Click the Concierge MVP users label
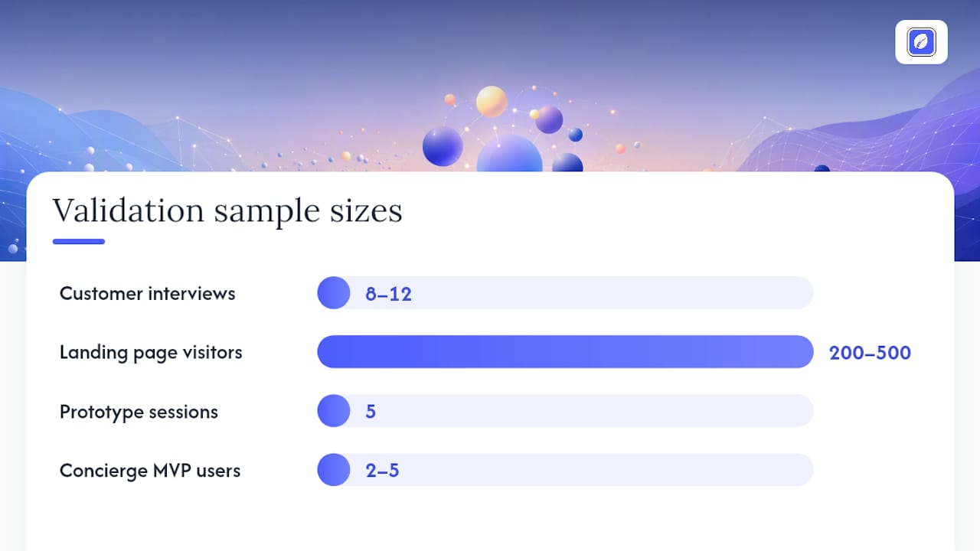 pos(150,471)
